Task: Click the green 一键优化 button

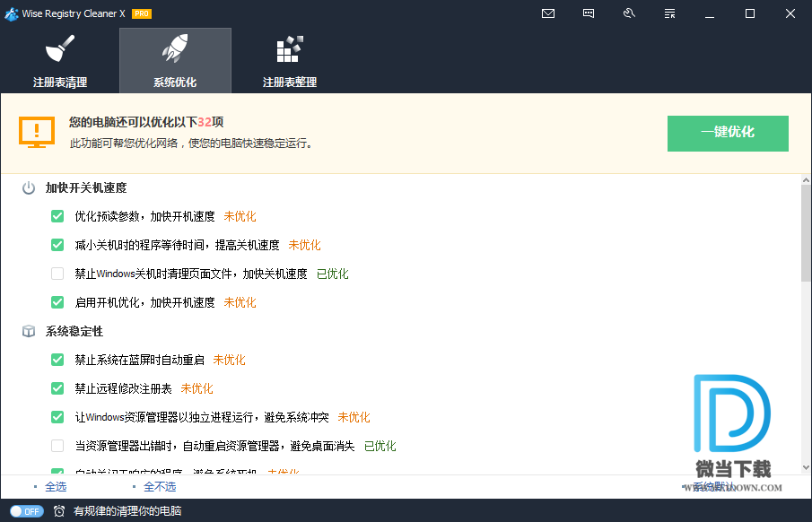Action: click(728, 133)
